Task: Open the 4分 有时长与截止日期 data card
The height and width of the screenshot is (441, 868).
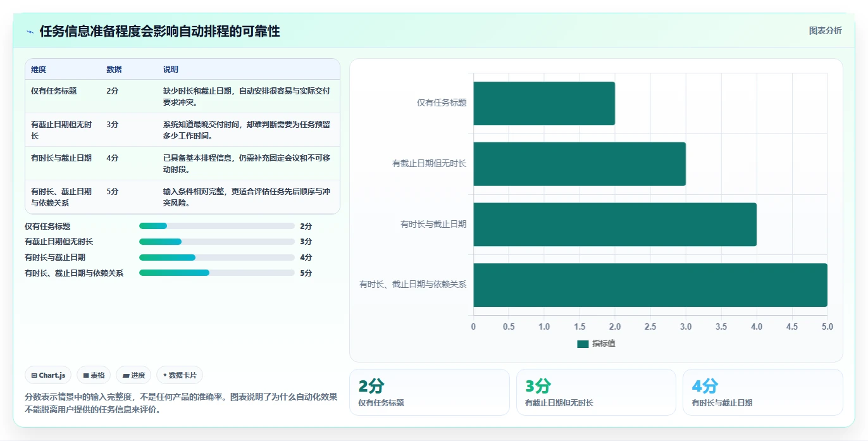Action: [763, 392]
